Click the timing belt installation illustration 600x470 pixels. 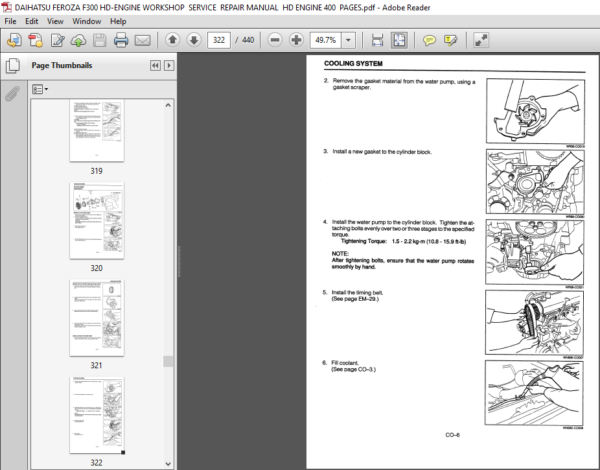[x=534, y=322]
